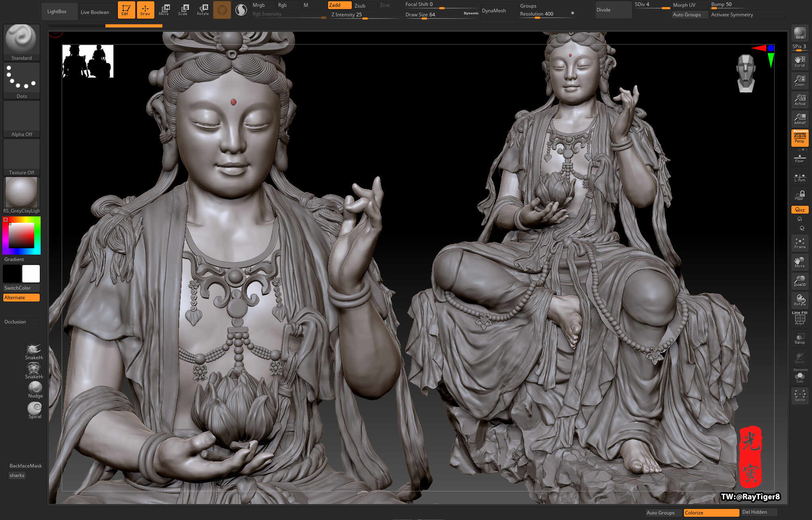Toggle PolyF line fill icon
Screen dimensions: 812x520
pos(800,319)
